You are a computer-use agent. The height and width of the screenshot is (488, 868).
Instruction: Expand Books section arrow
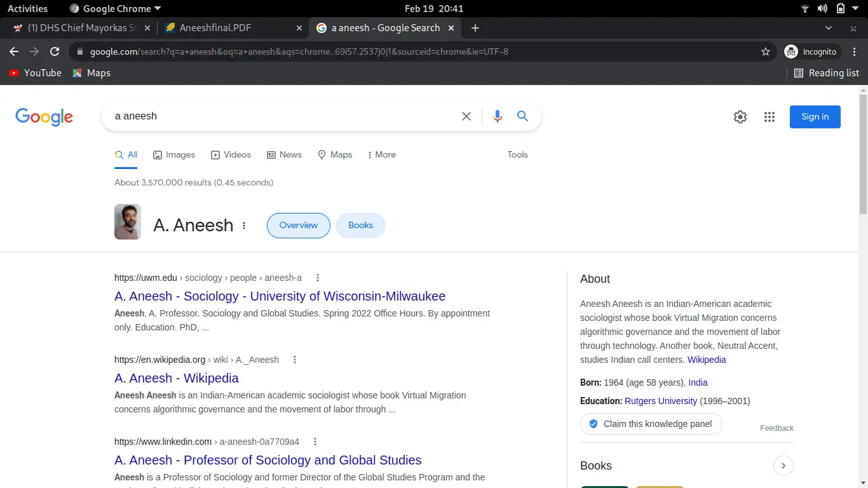[783, 466]
